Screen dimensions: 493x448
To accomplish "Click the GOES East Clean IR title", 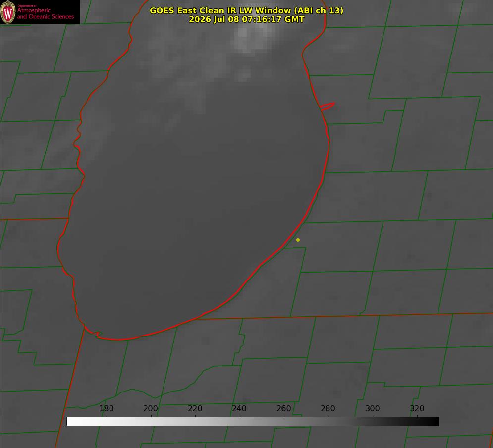I will pyautogui.click(x=246, y=10).
